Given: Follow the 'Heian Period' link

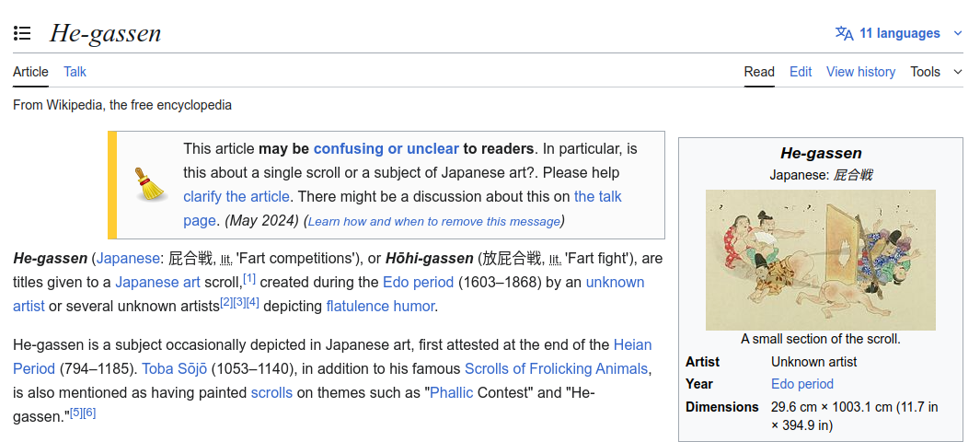Looking at the screenshot, I should (332, 356).
